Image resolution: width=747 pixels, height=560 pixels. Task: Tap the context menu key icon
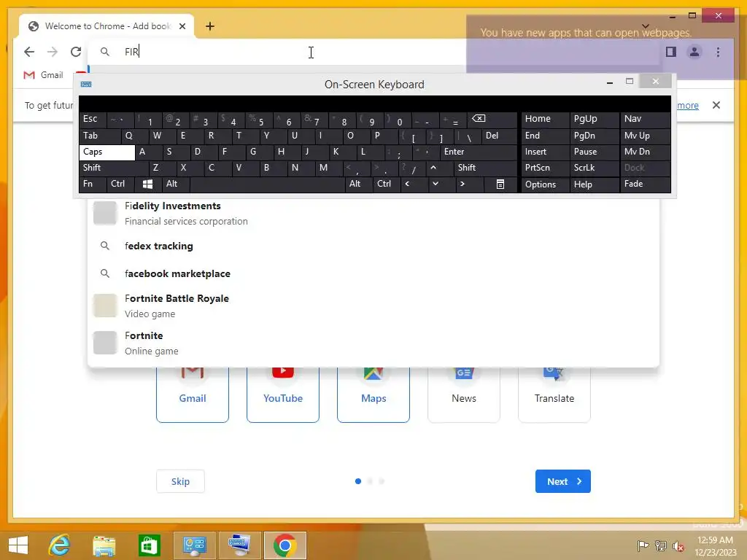500,184
